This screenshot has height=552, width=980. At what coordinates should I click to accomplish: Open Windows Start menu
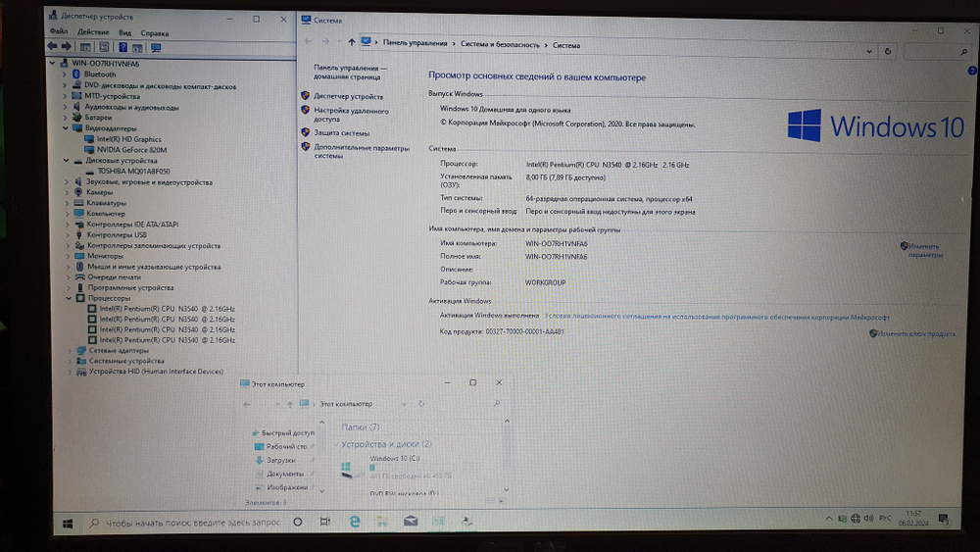coord(68,524)
